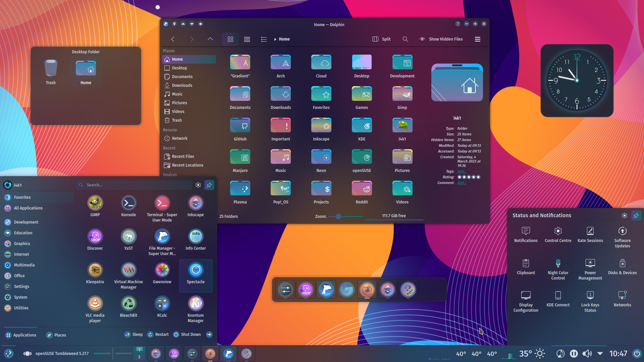Open volume control in the tray
The image size is (644, 362).
tap(587, 354)
